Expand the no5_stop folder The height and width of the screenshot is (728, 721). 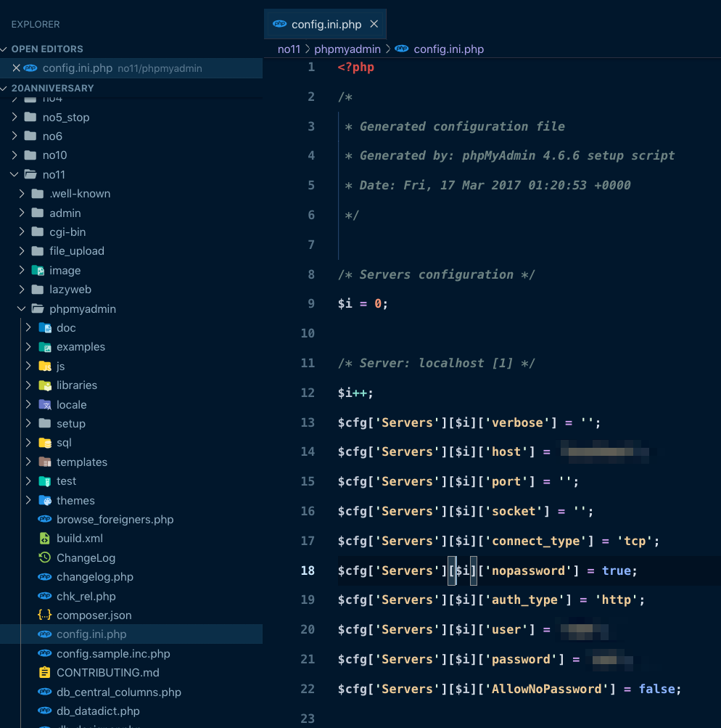click(15, 117)
